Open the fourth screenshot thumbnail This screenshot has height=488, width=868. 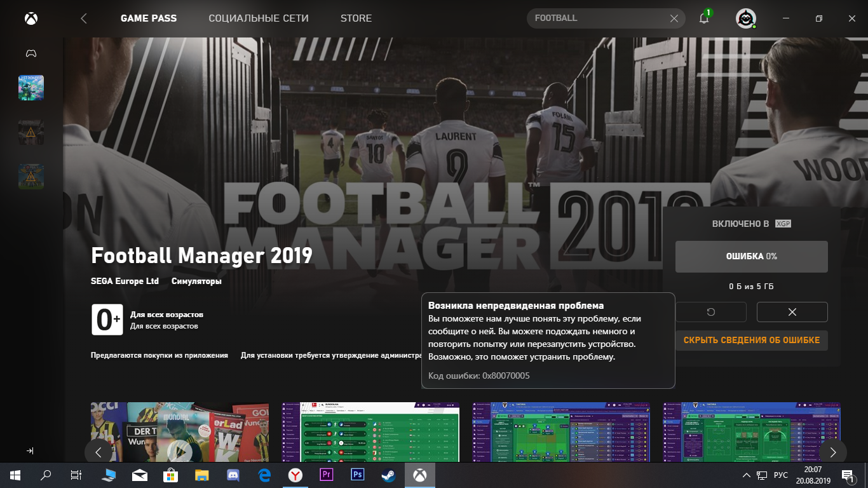(751, 432)
